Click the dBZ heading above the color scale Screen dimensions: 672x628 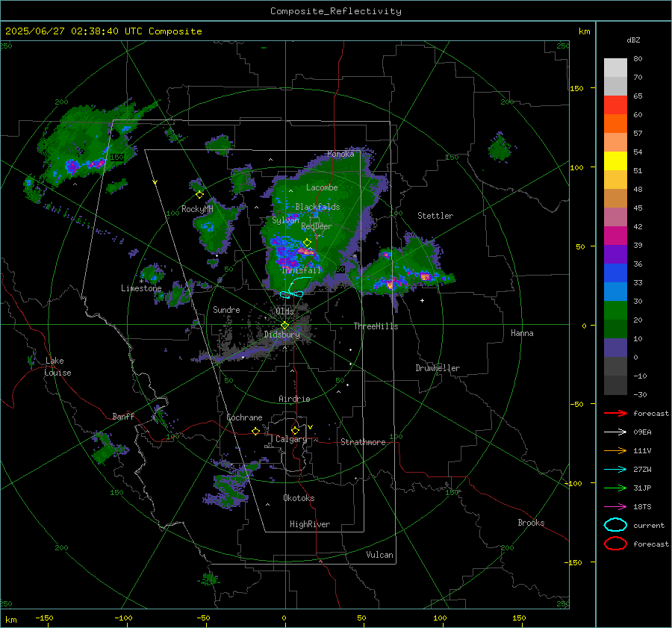pyautogui.click(x=633, y=40)
